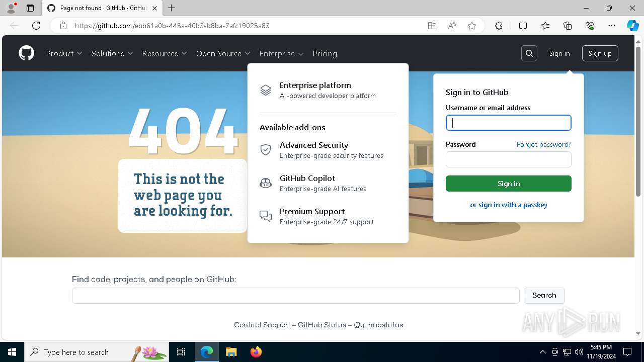The height and width of the screenshot is (362, 644).
Task: Open the Tab actions menu icon
Action: click(30, 8)
